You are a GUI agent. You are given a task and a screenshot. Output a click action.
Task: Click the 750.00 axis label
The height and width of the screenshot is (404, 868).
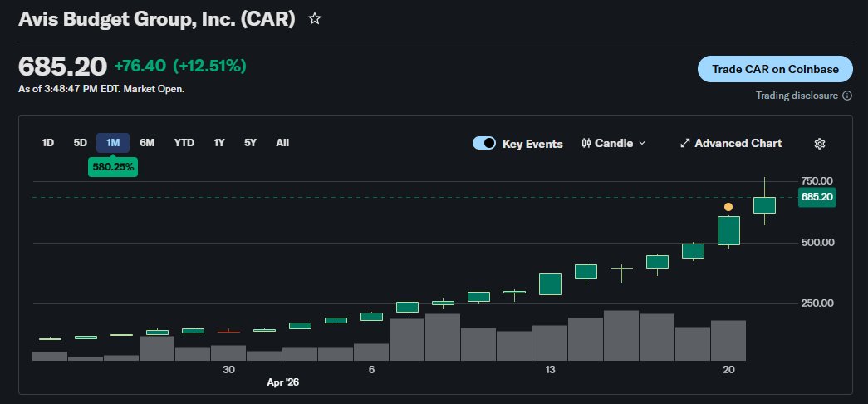pos(817,180)
